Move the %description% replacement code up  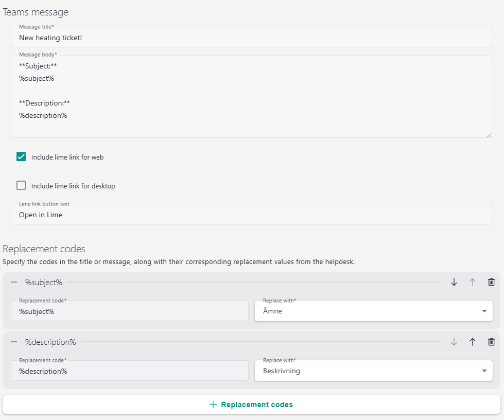473,342
